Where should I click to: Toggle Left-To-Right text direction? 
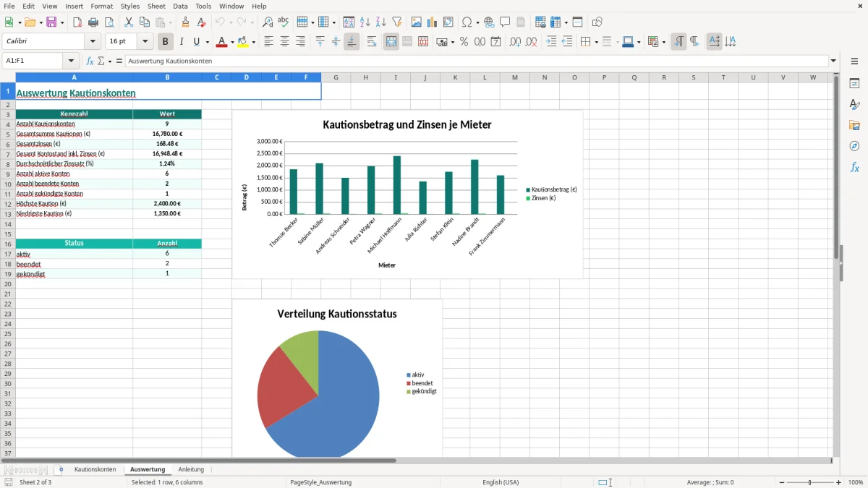(x=678, y=42)
